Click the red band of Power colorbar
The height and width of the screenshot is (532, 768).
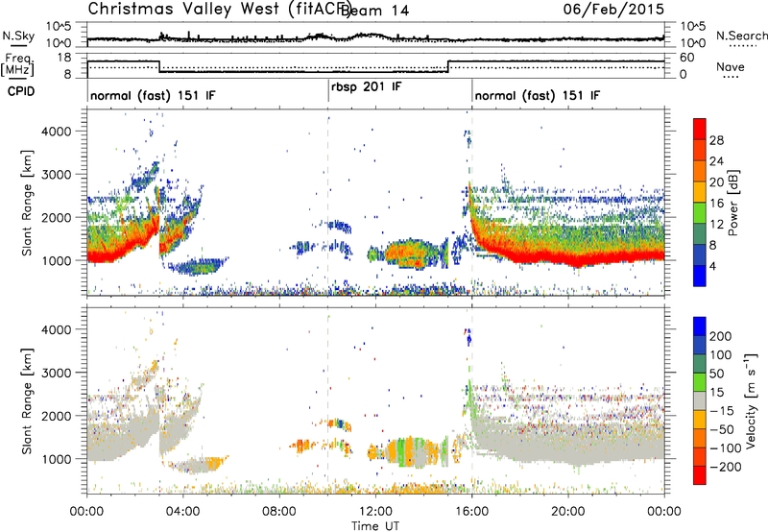(x=700, y=129)
